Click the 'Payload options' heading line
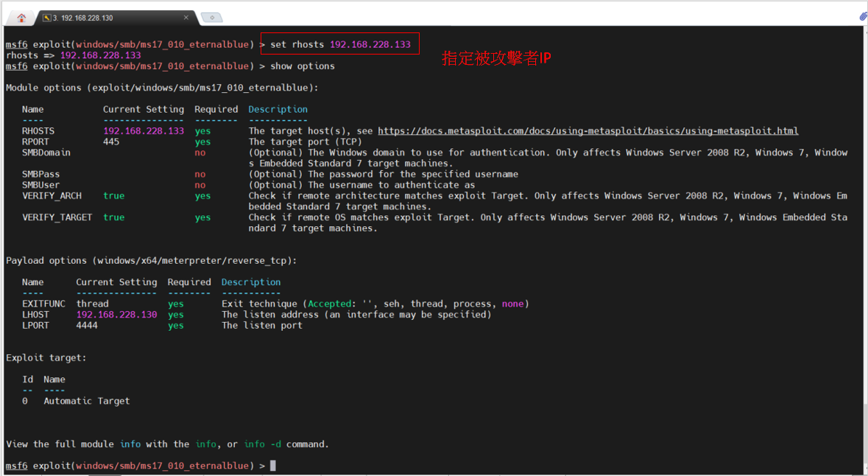 coord(152,260)
